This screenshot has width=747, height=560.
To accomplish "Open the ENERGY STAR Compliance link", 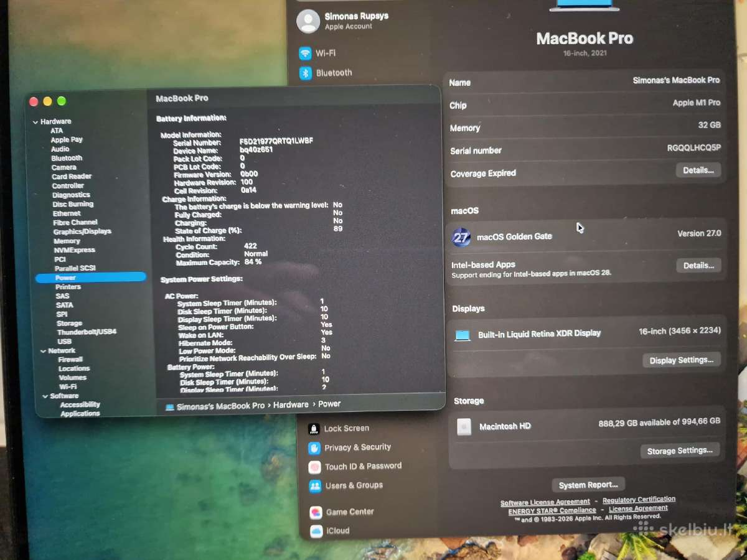I will 552,511.
